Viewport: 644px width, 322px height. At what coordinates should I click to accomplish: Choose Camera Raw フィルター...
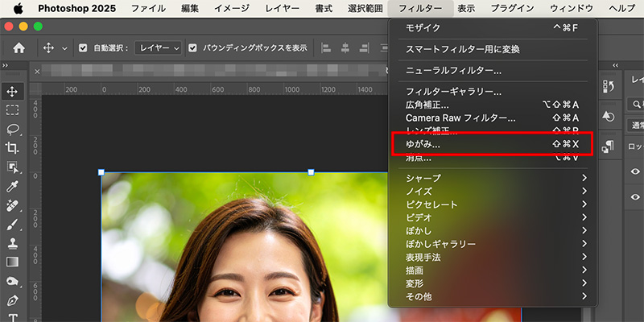click(x=492, y=118)
